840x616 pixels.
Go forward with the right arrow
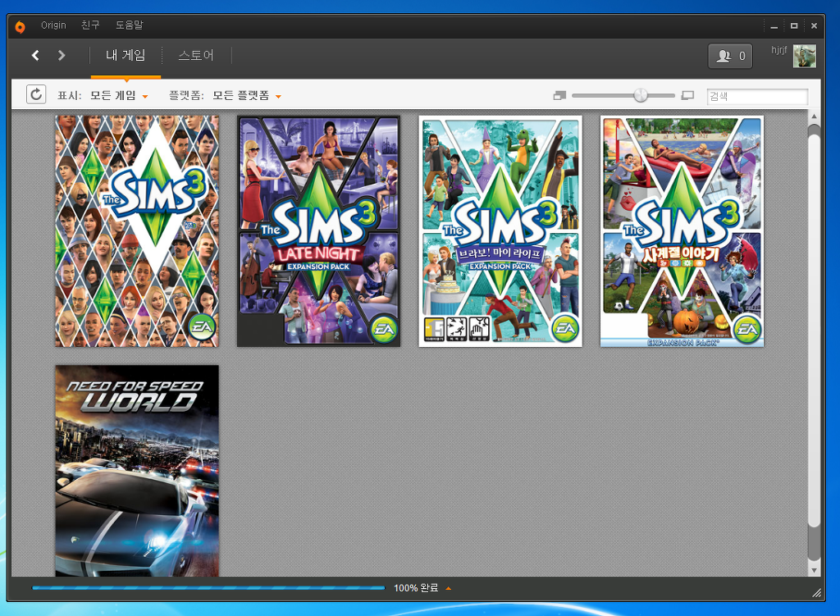[x=62, y=56]
